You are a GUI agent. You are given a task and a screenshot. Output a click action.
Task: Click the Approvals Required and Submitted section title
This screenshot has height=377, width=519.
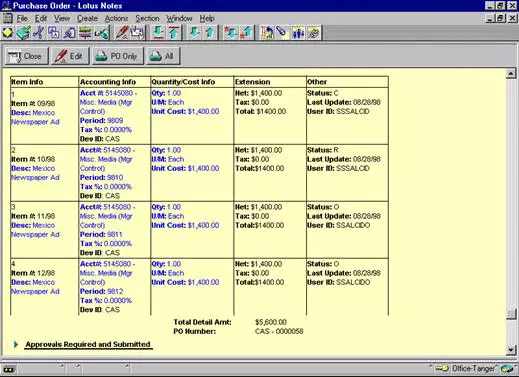[x=88, y=344]
